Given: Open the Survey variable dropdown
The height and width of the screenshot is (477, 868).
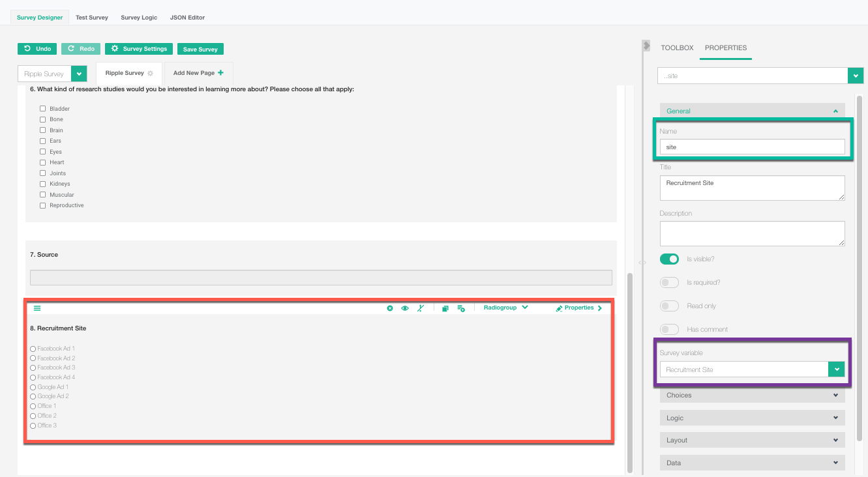Looking at the screenshot, I should (836, 369).
